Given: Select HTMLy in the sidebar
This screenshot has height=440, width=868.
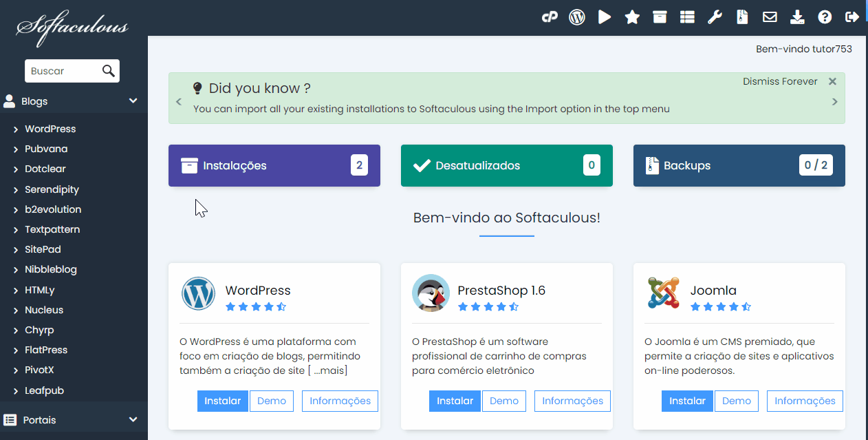Looking at the screenshot, I should click(40, 290).
